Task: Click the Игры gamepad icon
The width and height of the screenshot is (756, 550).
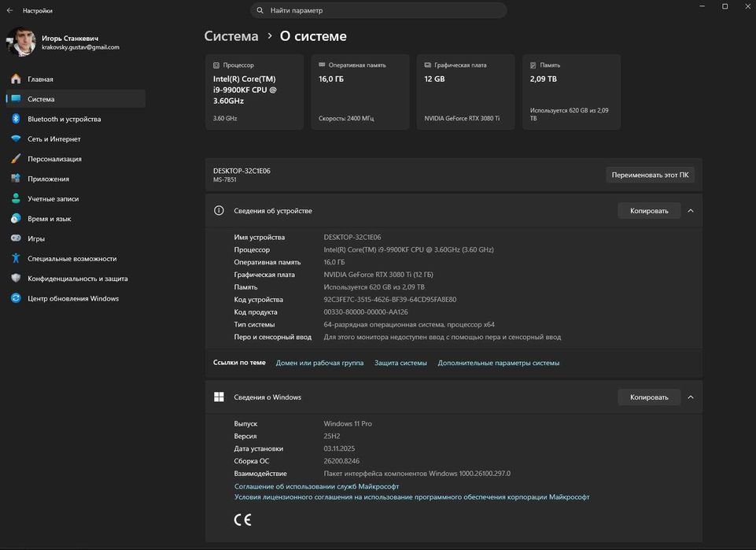Action: point(16,238)
